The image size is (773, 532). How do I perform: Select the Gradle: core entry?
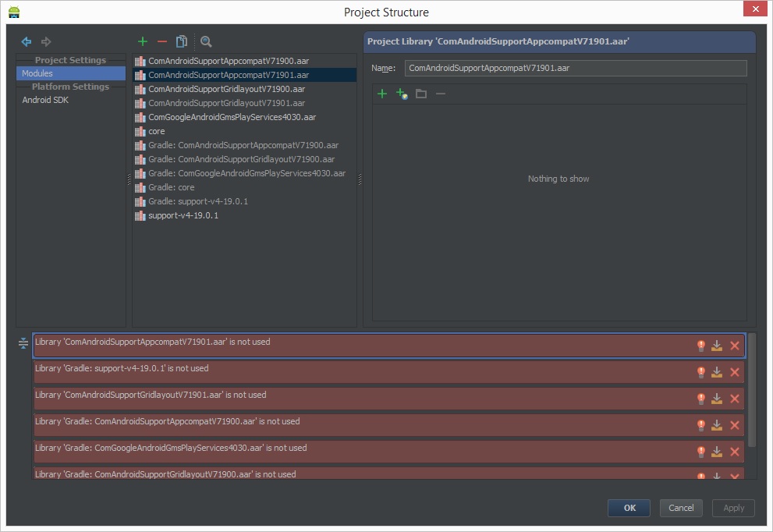(x=244, y=187)
